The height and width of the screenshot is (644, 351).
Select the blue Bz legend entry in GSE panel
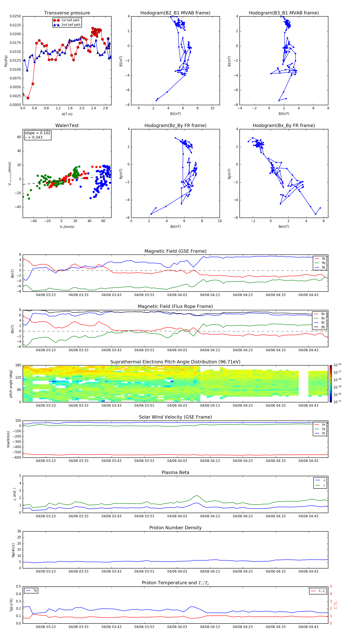320,267
